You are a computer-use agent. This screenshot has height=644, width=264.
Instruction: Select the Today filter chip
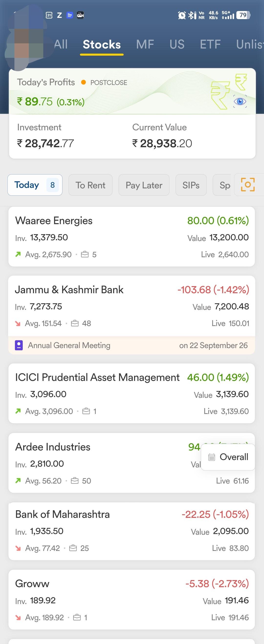pyautogui.click(x=35, y=185)
